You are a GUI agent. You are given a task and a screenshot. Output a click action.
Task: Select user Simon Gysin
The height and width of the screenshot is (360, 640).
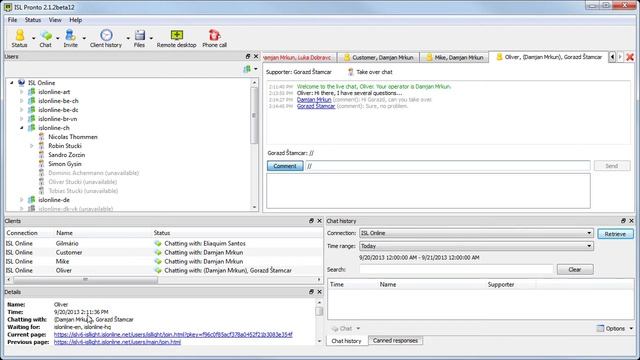coord(65,164)
